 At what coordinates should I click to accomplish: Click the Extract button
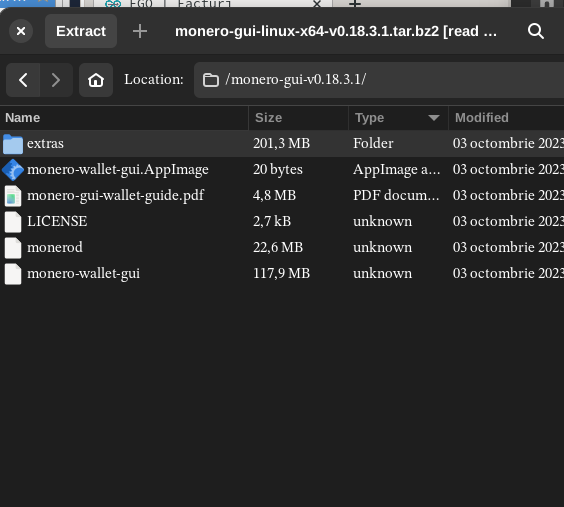click(x=81, y=31)
